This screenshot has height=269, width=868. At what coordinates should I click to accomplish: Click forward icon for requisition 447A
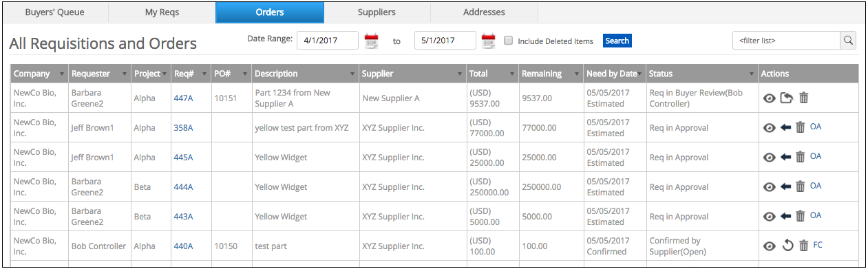tap(787, 98)
